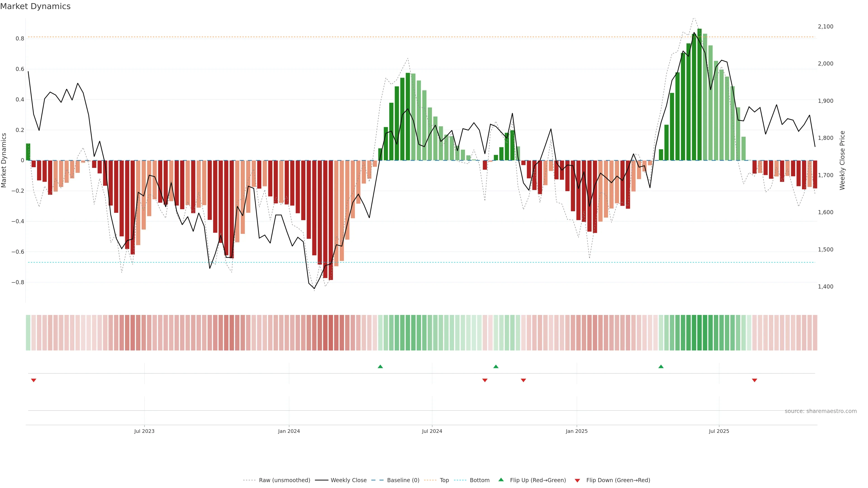Image resolution: width=868 pixels, height=488 pixels.
Task: Click the leftmost red flip-down triangle marker
Action: click(33, 380)
